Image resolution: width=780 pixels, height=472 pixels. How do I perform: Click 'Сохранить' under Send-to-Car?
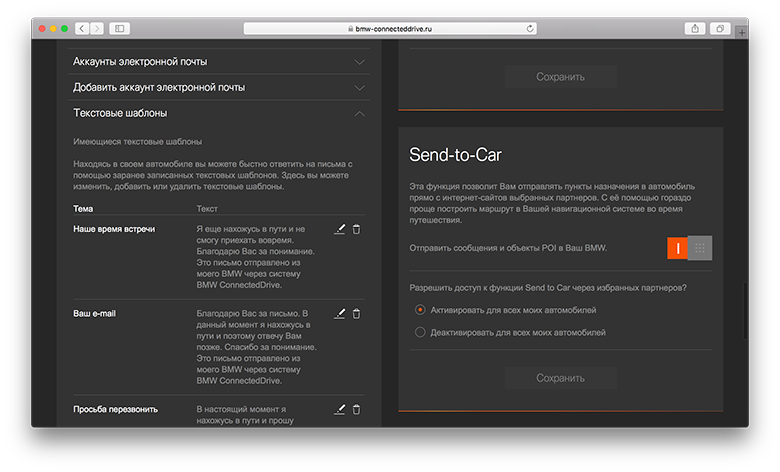click(x=561, y=378)
